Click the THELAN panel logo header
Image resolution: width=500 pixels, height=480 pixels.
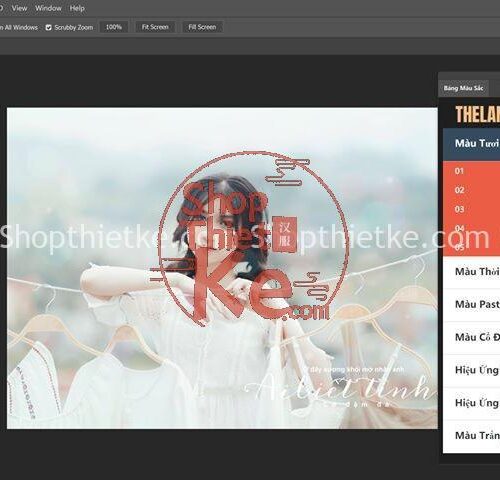(x=477, y=115)
